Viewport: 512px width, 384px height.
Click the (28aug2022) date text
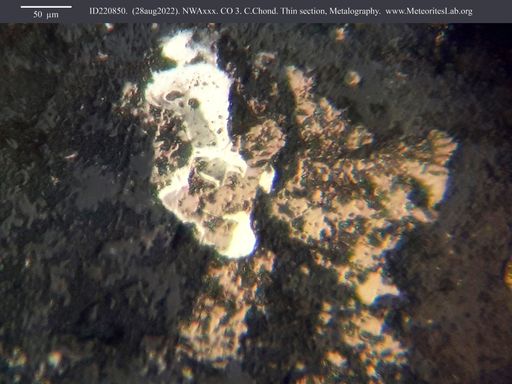(156, 11)
